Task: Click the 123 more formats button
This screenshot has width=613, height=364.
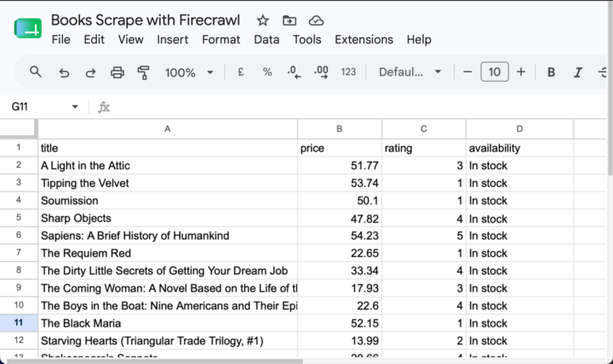Action: tap(348, 71)
